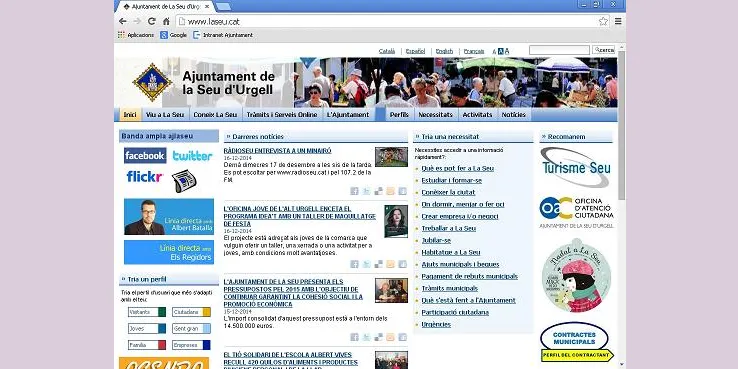Open Tràmits i Serveis Online menu
Viewport: 738px width, 369px height.
(x=282, y=115)
